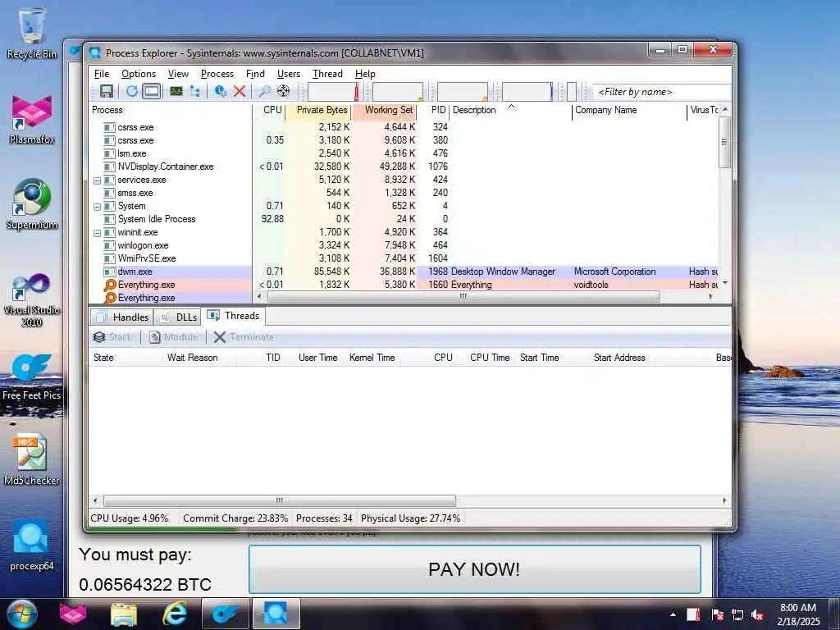Click the CPU usage mini graph in toolbar

pos(333,92)
